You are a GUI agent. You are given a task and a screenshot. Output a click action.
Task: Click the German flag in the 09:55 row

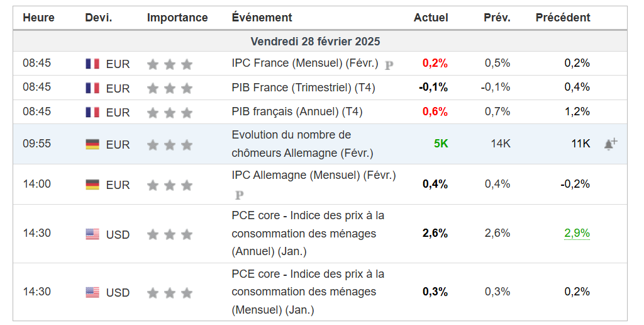[x=92, y=144]
